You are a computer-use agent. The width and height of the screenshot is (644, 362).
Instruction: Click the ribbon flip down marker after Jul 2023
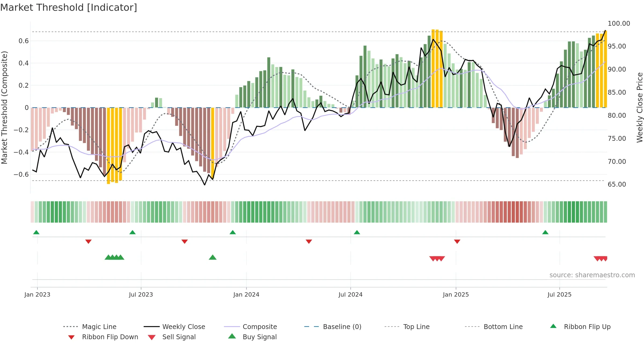click(x=185, y=241)
